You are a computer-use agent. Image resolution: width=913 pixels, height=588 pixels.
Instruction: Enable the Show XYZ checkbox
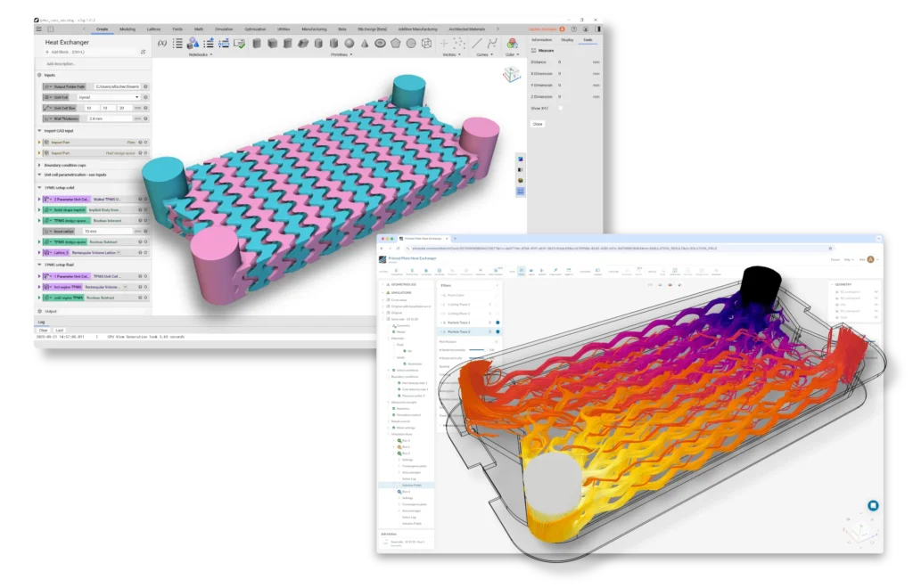(x=561, y=108)
